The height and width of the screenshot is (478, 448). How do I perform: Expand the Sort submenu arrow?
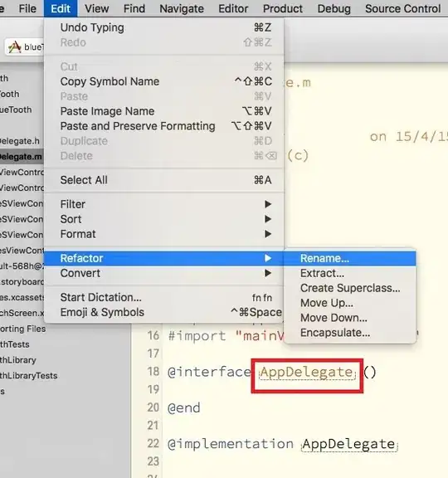(x=268, y=219)
